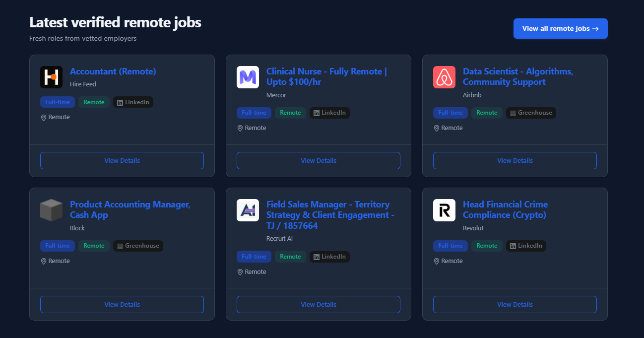Click Full-time tag on Data Scientist card
Image resolution: width=644 pixels, height=338 pixels.
451,113
